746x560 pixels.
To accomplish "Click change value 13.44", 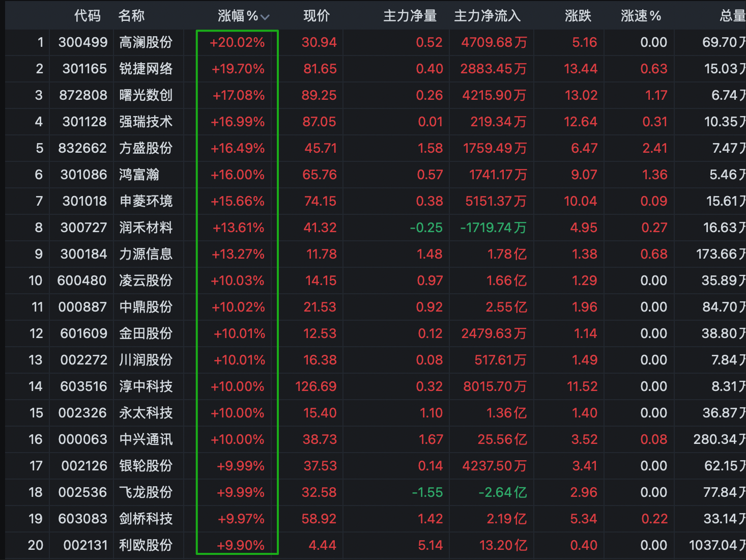I will click(x=581, y=69).
